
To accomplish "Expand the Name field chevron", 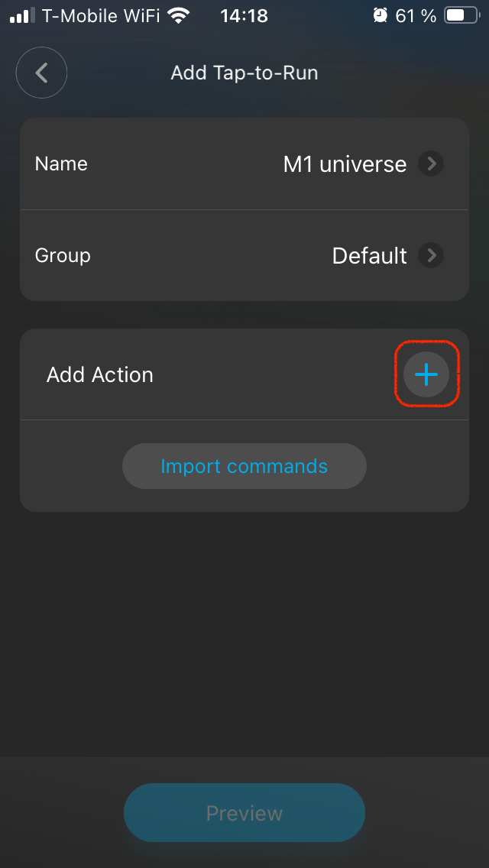I will coord(431,164).
